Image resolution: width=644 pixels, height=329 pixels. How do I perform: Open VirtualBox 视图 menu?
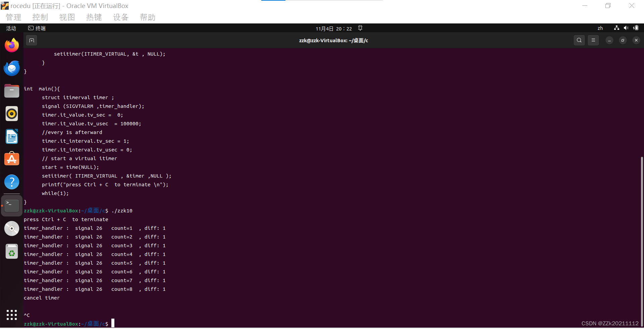tap(67, 17)
